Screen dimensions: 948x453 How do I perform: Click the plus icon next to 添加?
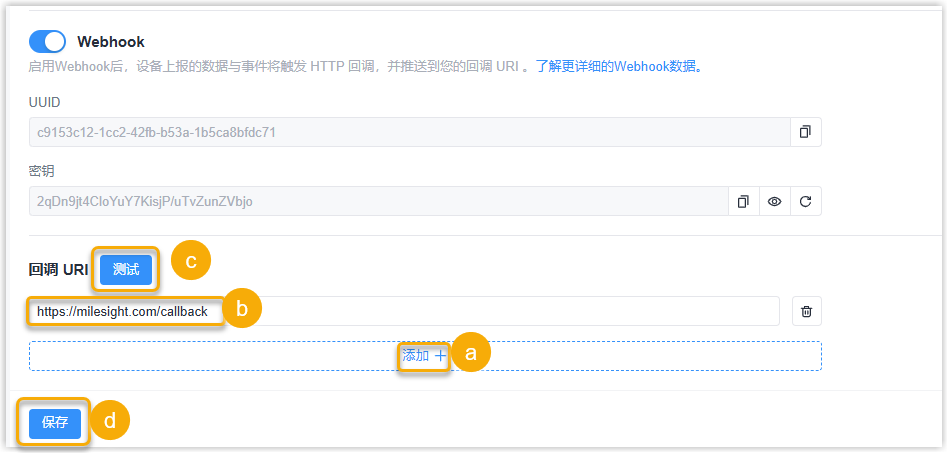440,355
